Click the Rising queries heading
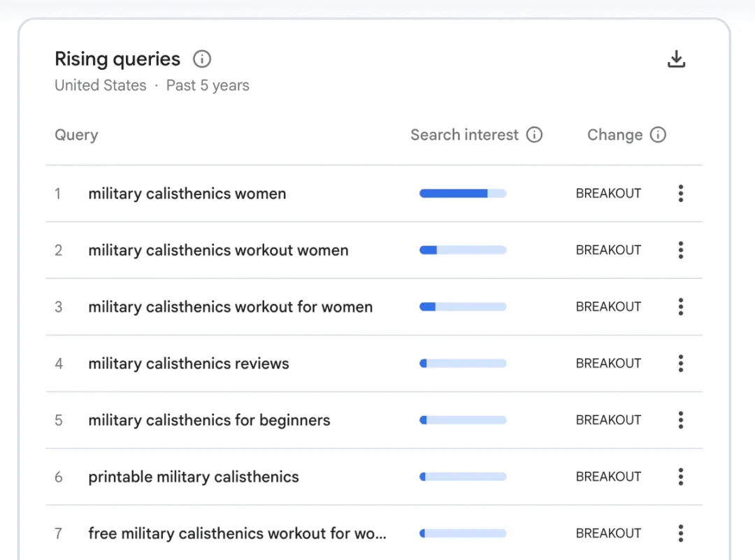Viewport: 755px width, 560px height. (x=117, y=59)
